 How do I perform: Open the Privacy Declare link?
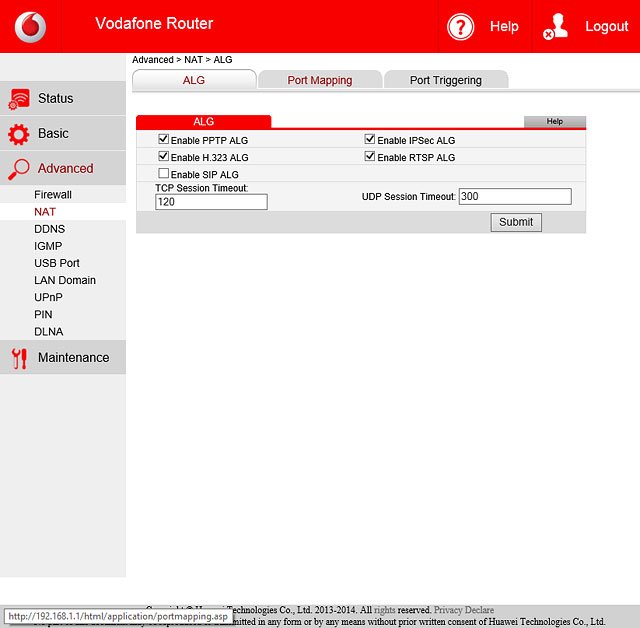(x=464, y=610)
